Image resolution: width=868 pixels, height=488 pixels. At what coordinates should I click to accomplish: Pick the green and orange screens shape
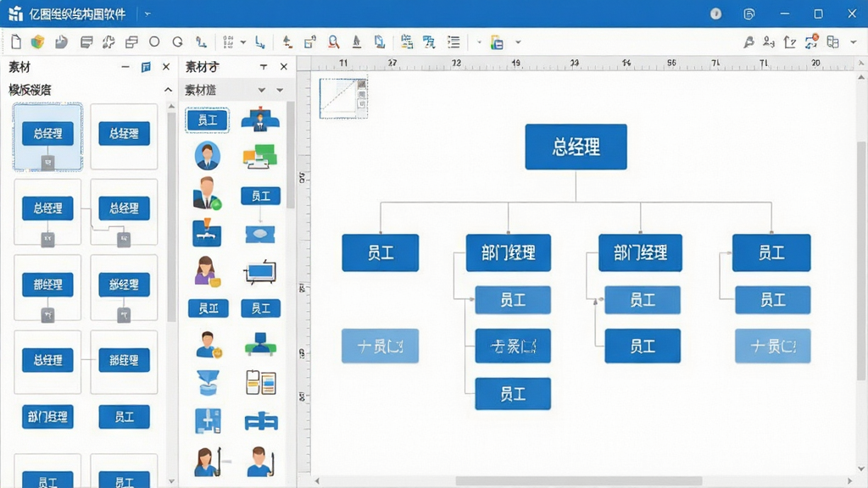click(x=259, y=156)
